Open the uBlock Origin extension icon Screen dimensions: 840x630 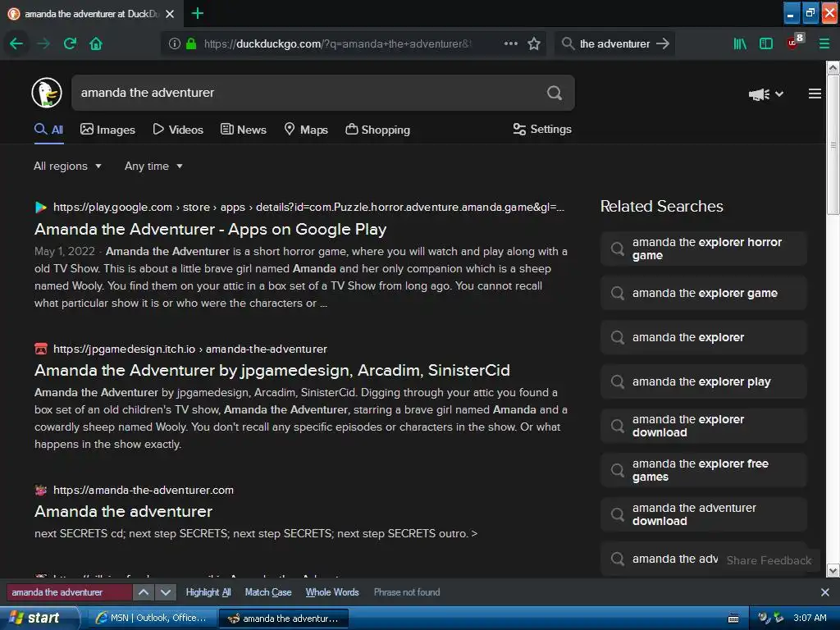795,42
